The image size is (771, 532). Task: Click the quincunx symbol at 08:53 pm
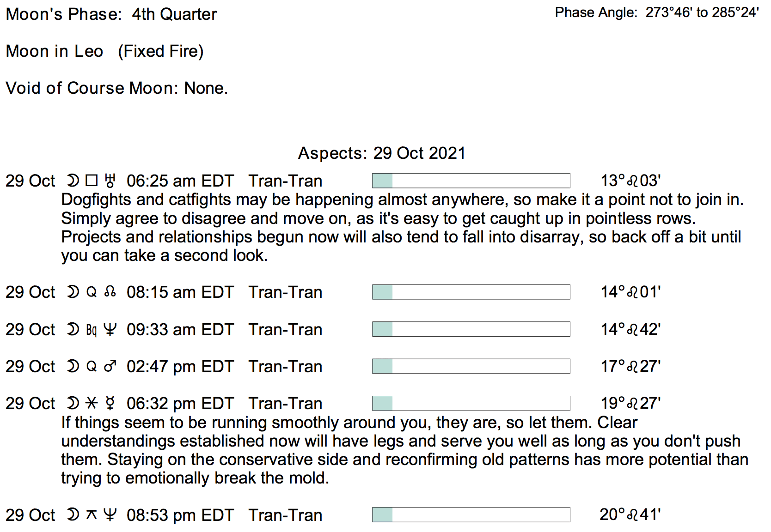92,514
